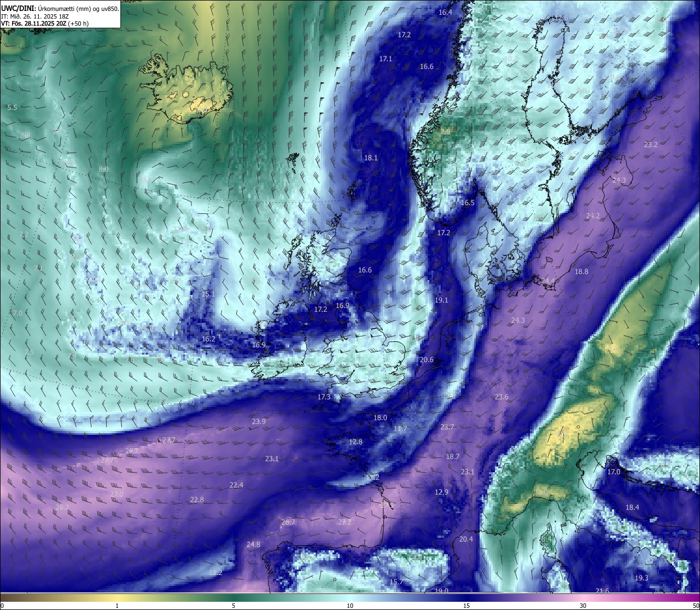Click the 21.6 value label

point(602,591)
